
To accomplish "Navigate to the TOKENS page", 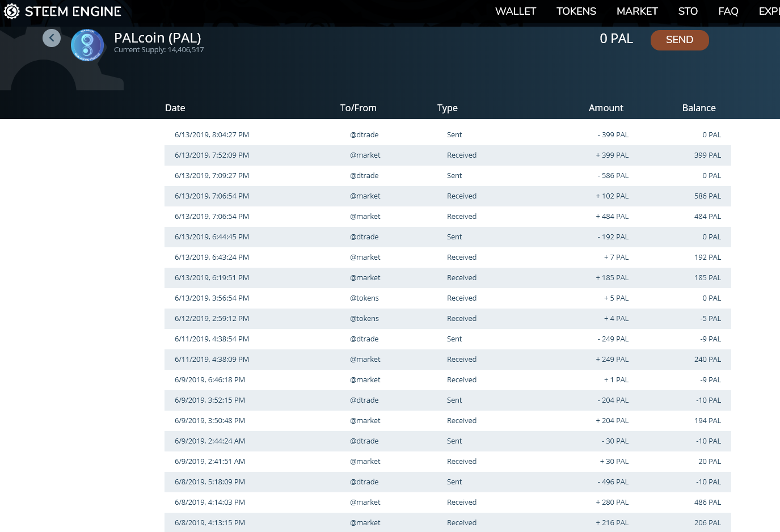I will (x=576, y=11).
